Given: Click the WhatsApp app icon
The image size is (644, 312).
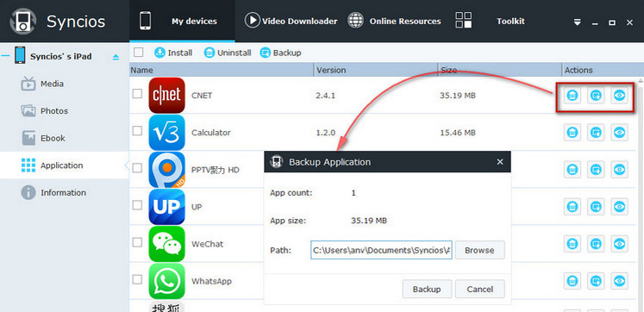Looking at the screenshot, I should pyautogui.click(x=166, y=281).
